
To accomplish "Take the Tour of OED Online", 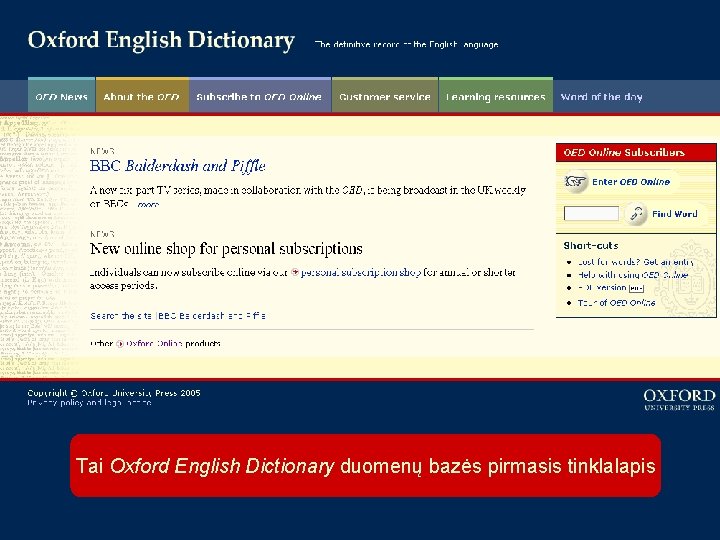I will pyautogui.click(x=616, y=303).
